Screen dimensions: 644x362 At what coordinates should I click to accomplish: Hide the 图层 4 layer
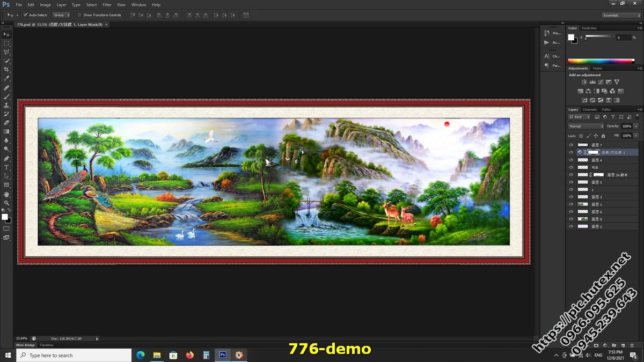(571, 160)
